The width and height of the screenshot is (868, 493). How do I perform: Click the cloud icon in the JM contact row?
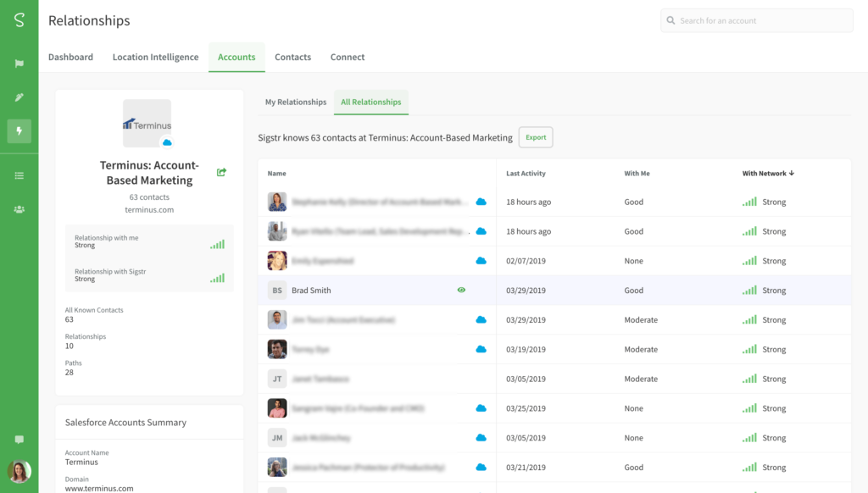[481, 438]
